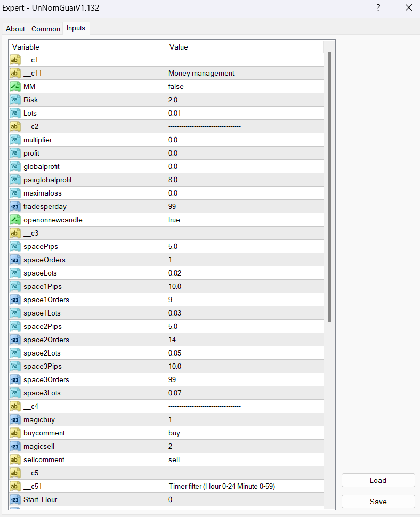Viewport: 420px width, 517px height.
Task: Click the boolean icon next to MM
Action: [x=15, y=86]
